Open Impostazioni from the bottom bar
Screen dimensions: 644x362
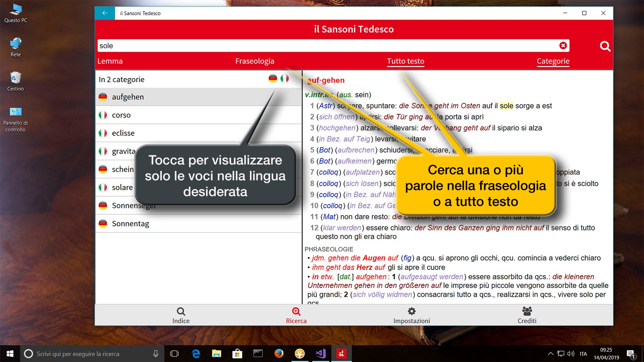click(412, 315)
